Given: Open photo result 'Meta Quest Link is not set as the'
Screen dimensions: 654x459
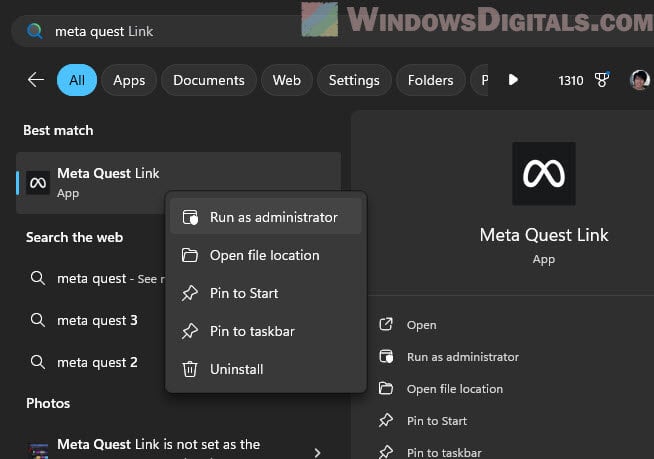Looking at the screenshot, I should coord(179,446).
